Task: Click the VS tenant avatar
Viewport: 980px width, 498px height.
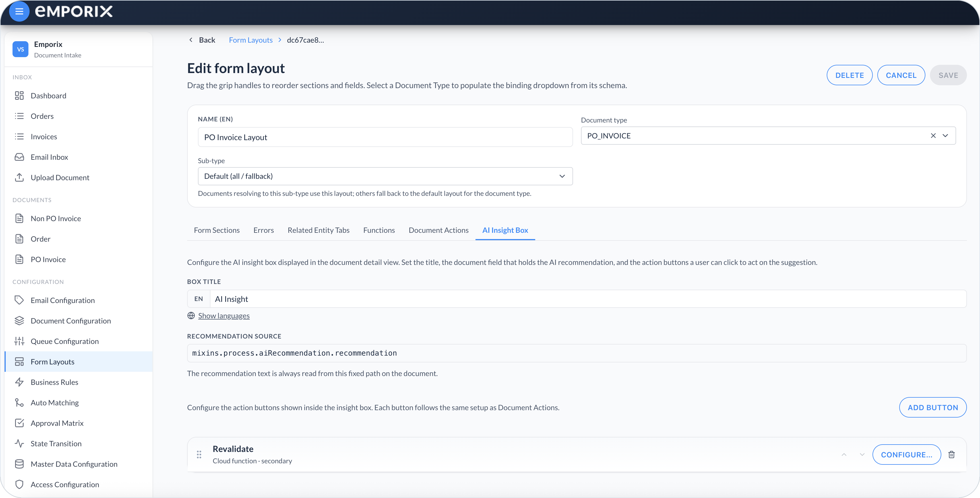Action: click(x=20, y=49)
